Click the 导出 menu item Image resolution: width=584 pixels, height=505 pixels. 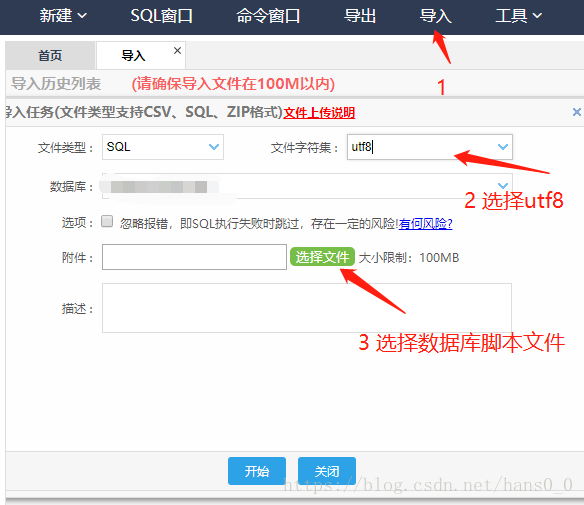click(360, 16)
